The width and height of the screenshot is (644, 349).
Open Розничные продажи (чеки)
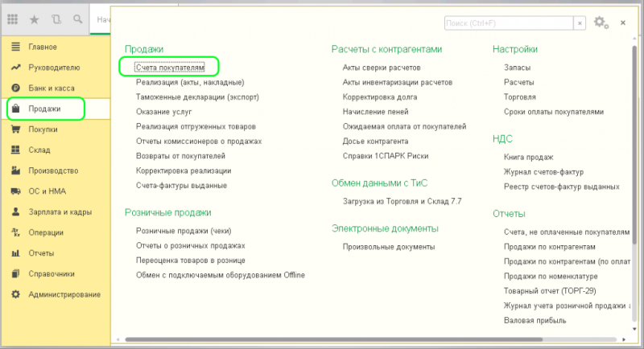[184, 231]
